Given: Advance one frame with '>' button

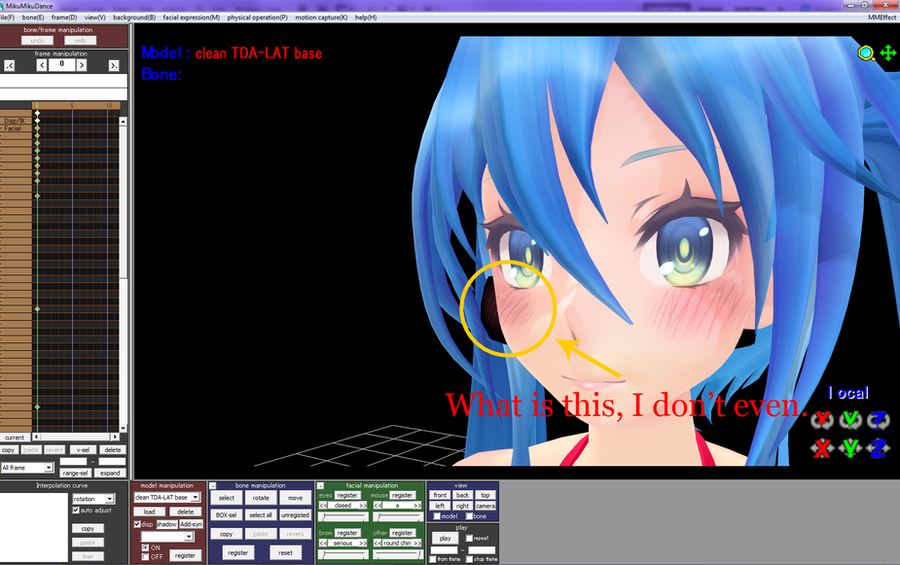Looking at the screenshot, I should [x=82, y=65].
